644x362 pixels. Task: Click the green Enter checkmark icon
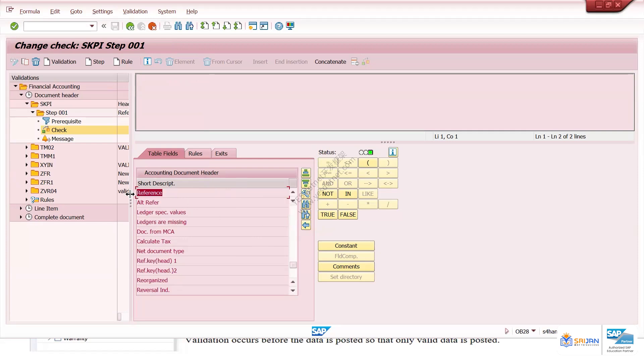pos(14,26)
